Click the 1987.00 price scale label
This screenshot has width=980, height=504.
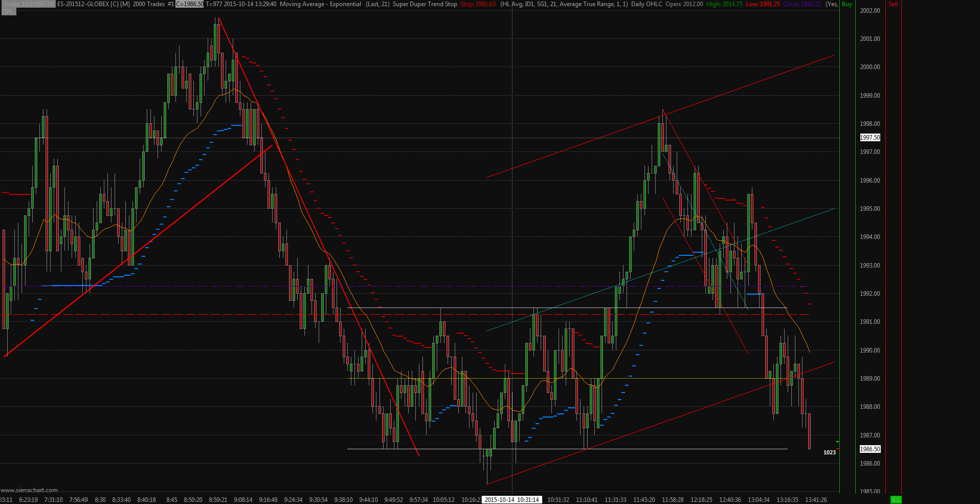pos(870,435)
